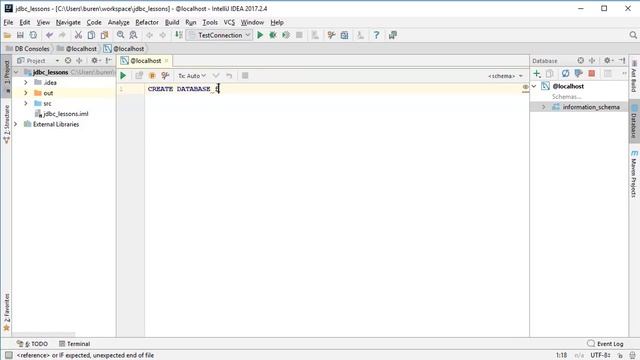Click the console toolbar orange P icon
Viewport: 640px width, 360px height.
point(152,76)
